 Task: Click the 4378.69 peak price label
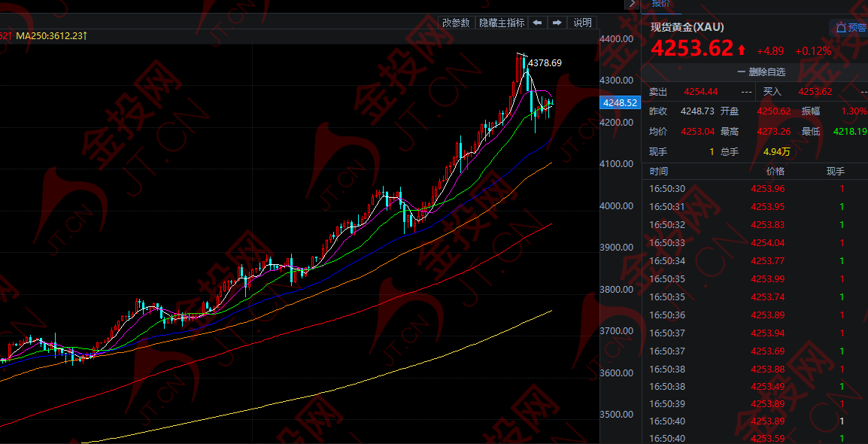(545, 63)
